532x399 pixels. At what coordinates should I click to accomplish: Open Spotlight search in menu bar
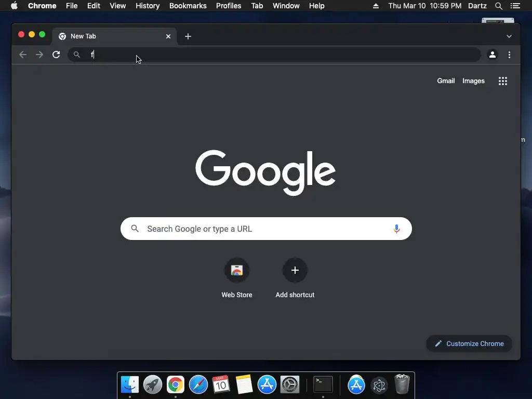tap(498, 6)
